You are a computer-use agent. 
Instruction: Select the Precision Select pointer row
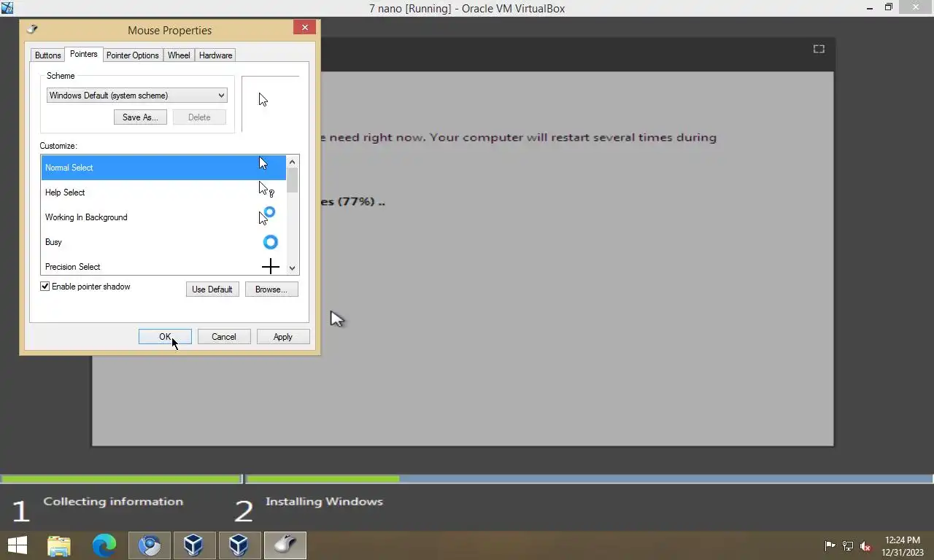click(163, 265)
